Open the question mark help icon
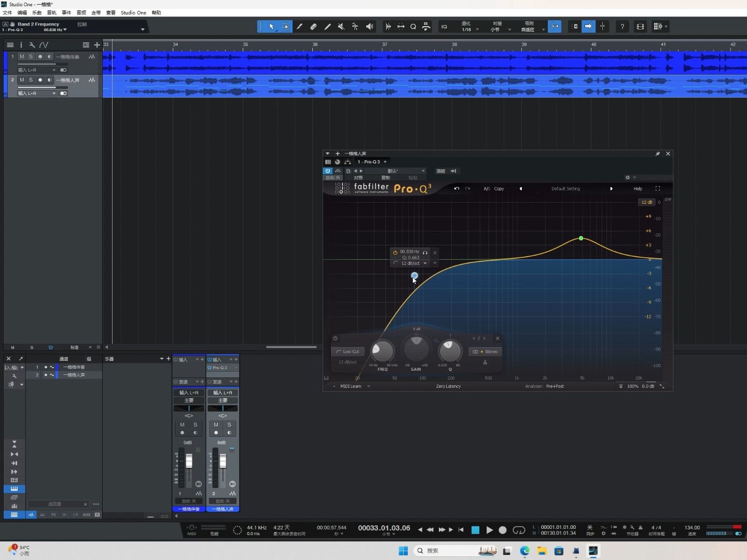Viewport: 747px width, 560px height. [x=622, y=26]
